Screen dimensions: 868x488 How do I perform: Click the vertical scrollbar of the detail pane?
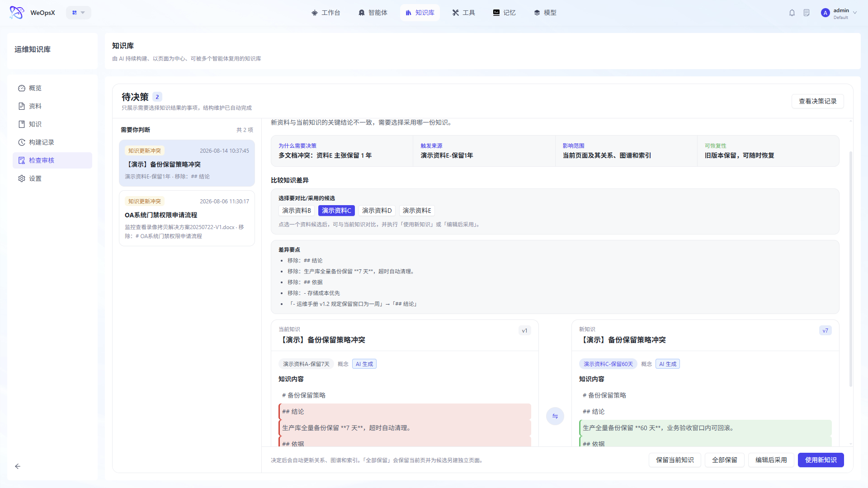click(850, 269)
